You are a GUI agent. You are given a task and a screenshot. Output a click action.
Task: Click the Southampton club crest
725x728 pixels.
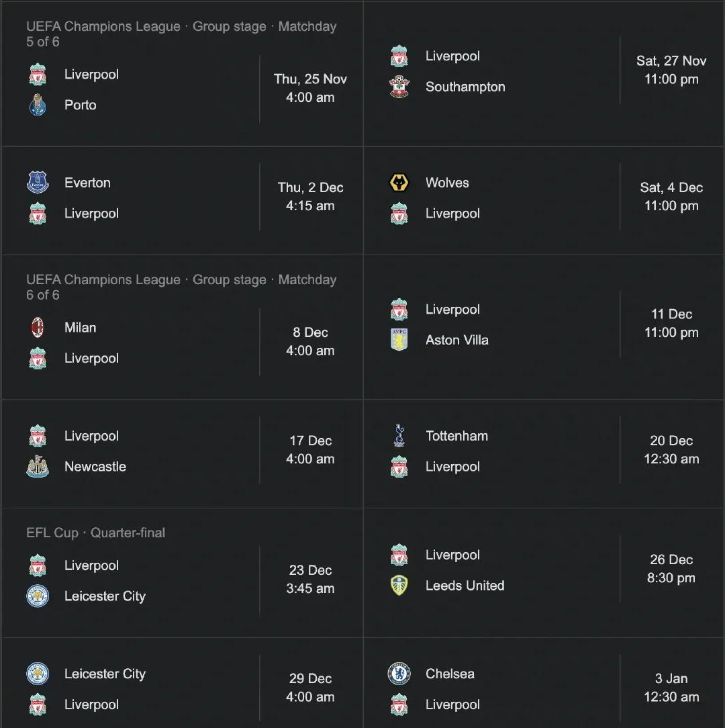(399, 87)
